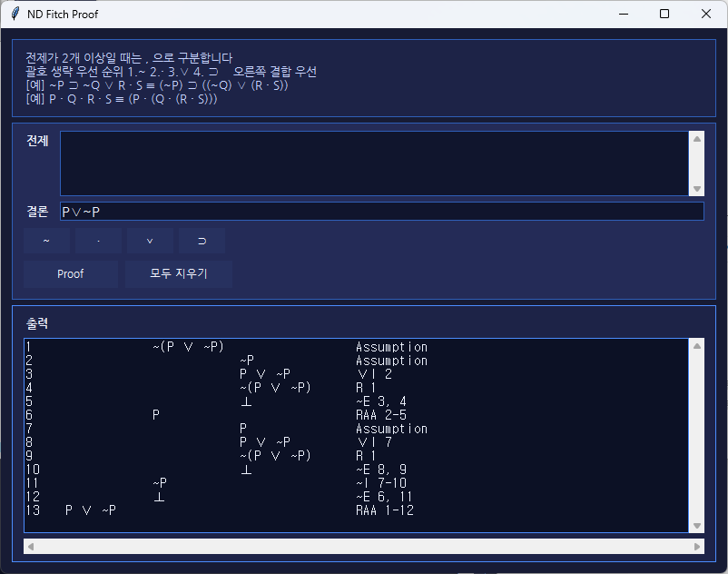
Task: Insert the conjunction · symbol
Action: [x=98, y=242]
